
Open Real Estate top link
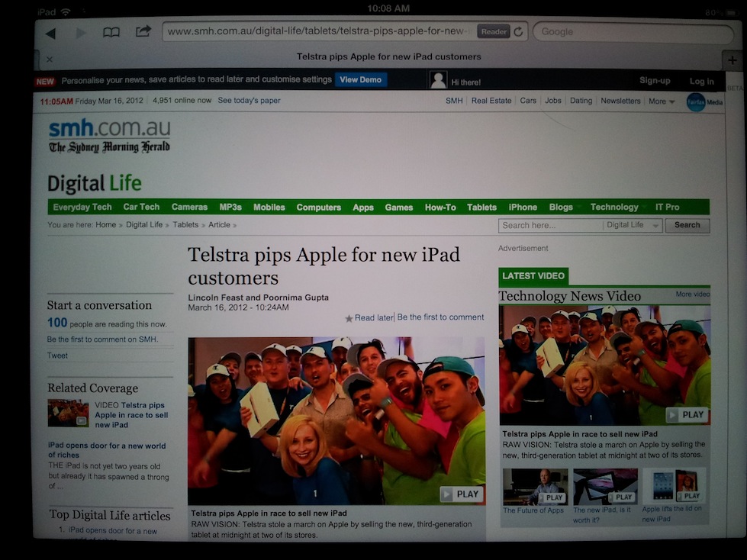click(x=491, y=101)
